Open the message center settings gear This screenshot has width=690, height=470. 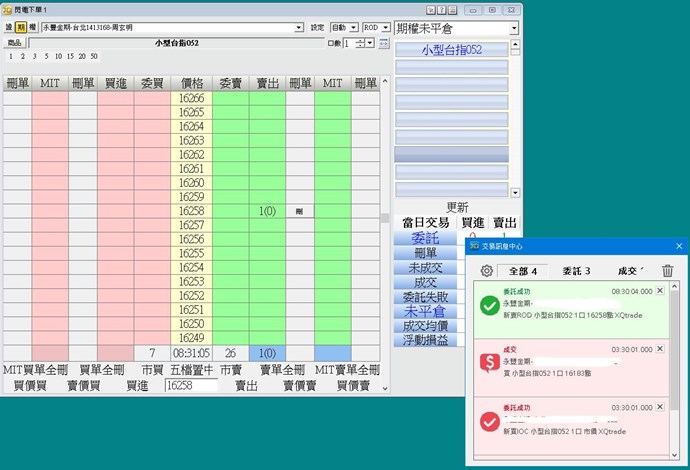(487, 270)
